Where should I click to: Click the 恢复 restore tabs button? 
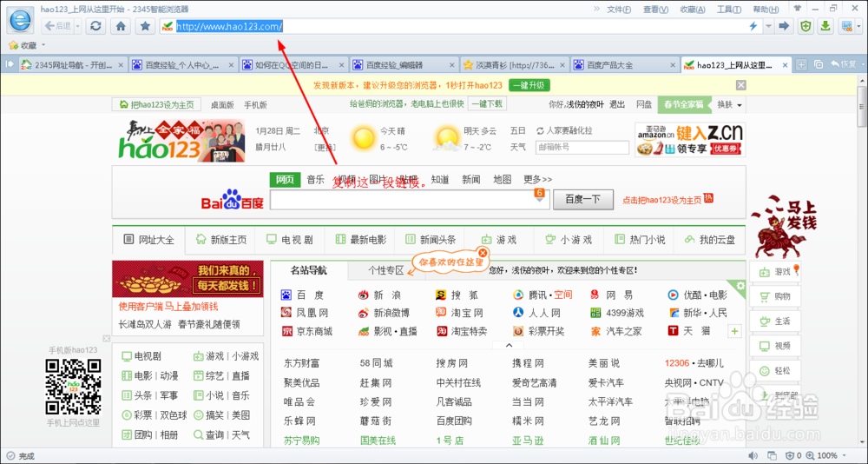tap(843, 65)
